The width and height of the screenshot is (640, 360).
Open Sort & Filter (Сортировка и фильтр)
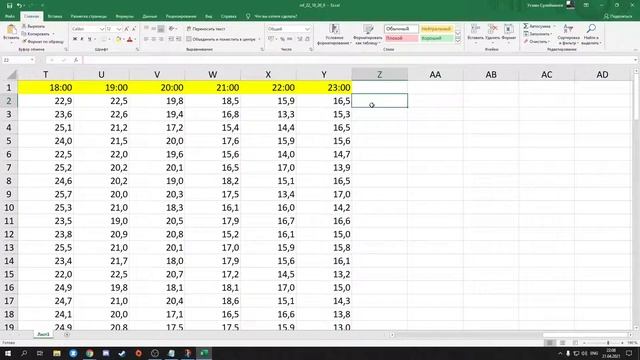[x=568, y=34]
